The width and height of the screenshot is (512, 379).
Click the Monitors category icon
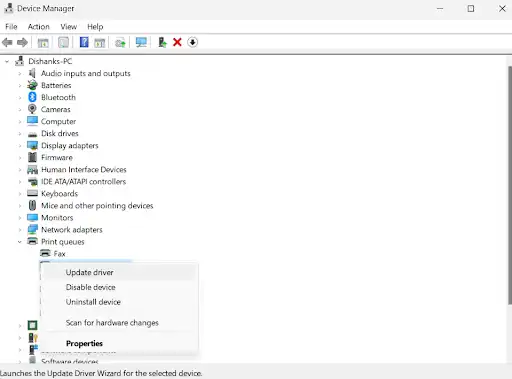[x=32, y=217]
